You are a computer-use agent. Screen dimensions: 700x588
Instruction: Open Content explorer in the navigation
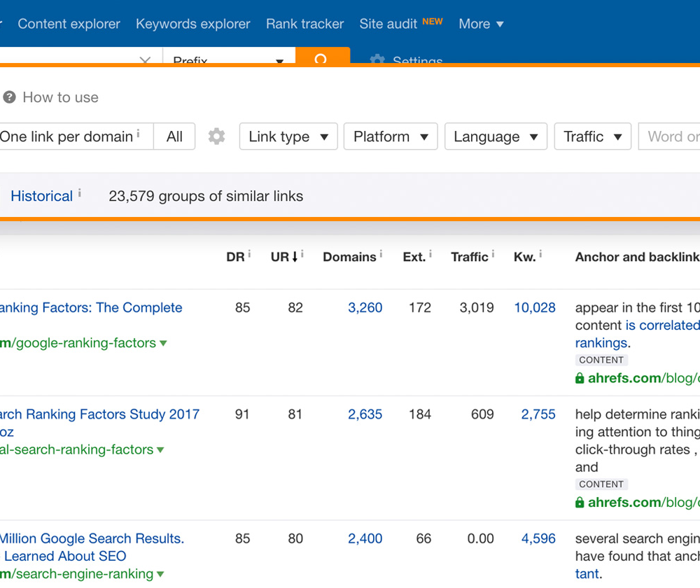coord(69,24)
